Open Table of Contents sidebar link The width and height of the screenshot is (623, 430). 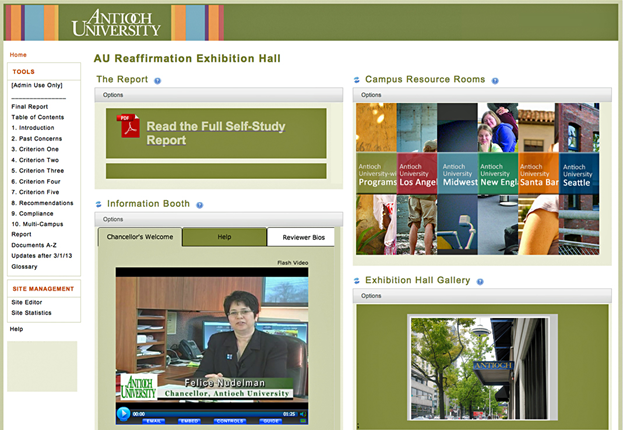[x=38, y=117]
